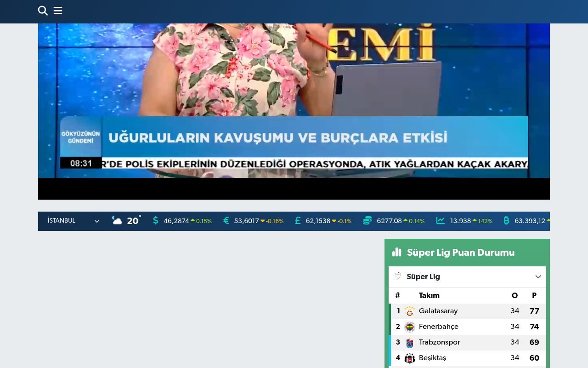Image resolution: width=588 pixels, height=368 pixels.
Task: Click the Bitcoin price 63.393,12
Action: [530, 221]
